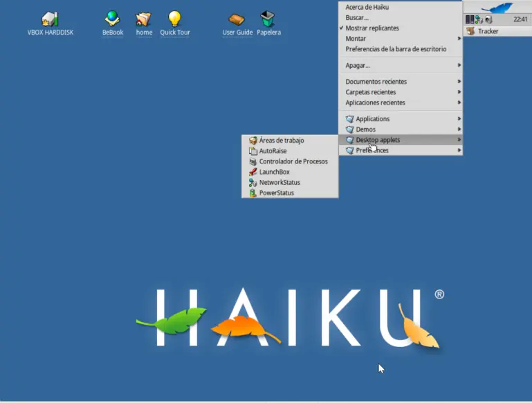Click the blue Haiku leaf Deskbar button
Viewport: 532px width, 403px height.
click(497, 7)
